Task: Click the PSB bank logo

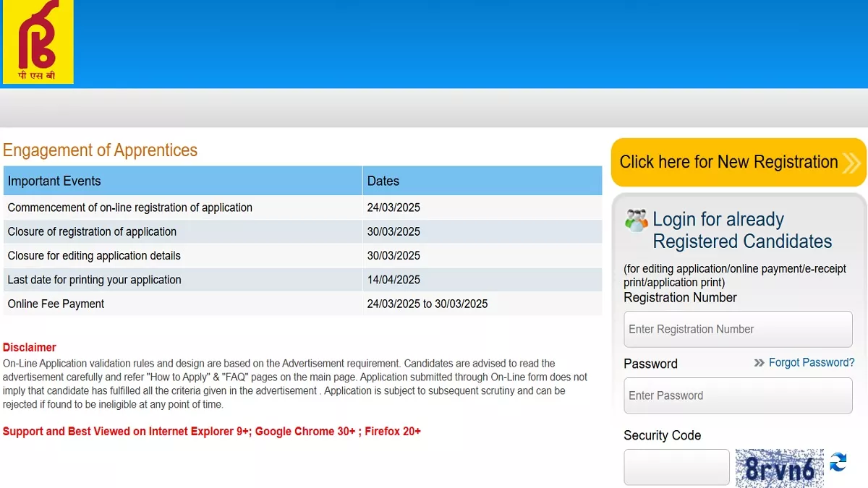Action: point(38,42)
